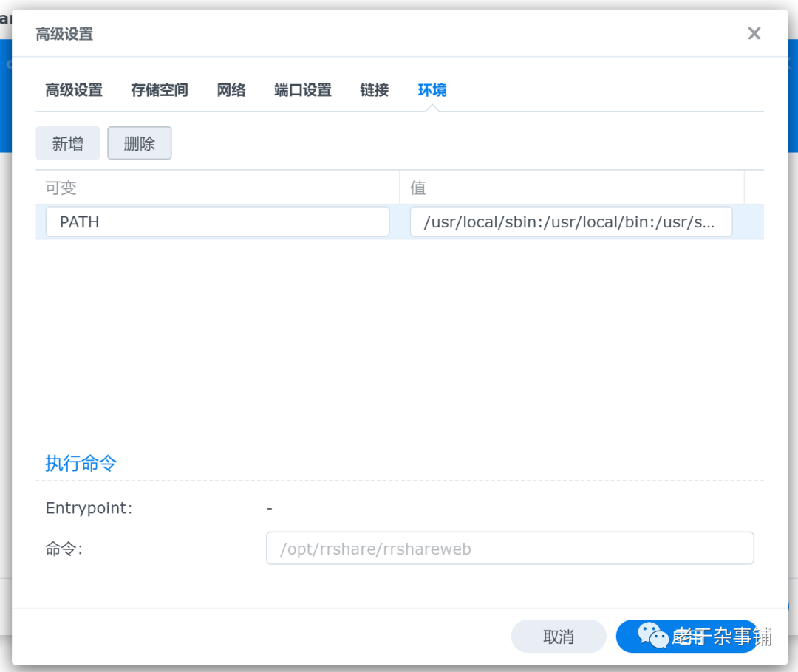The image size is (798, 672).
Task: Click the 值 column header
Action: (572, 188)
